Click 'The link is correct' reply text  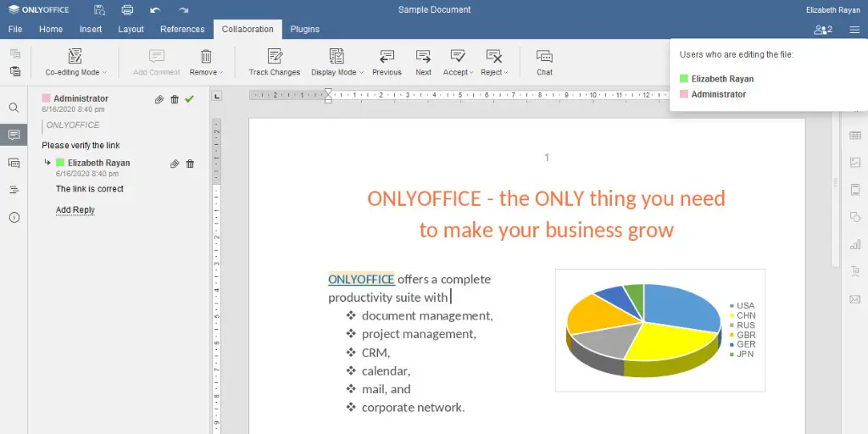point(90,189)
